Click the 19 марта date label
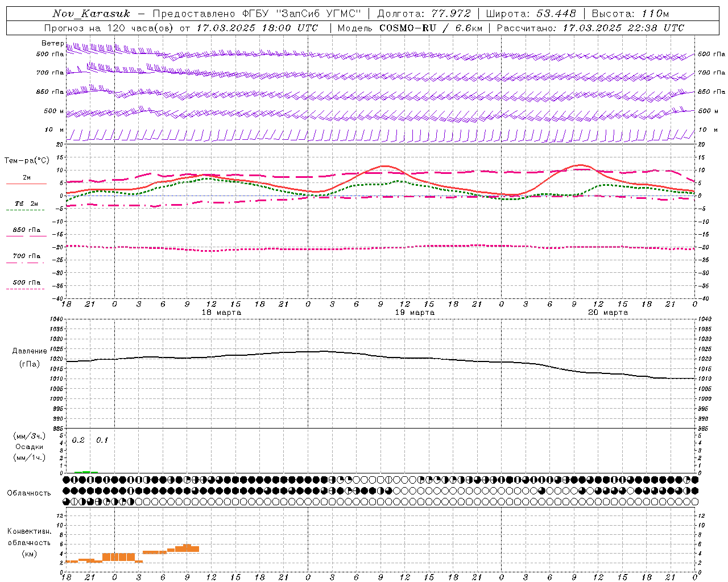This screenshot has height=582, width=728. click(415, 313)
